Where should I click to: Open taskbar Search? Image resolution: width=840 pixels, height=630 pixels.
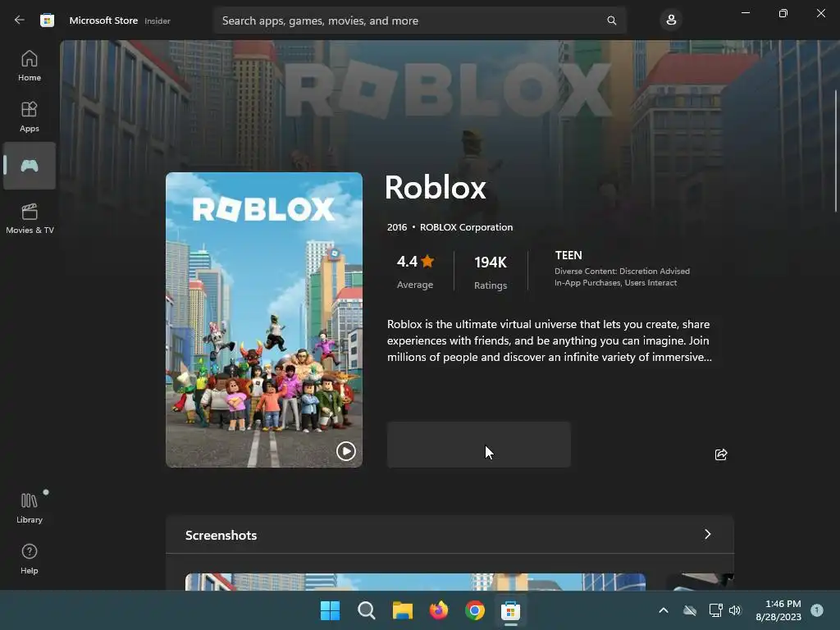pyautogui.click(x=367, y=610)
